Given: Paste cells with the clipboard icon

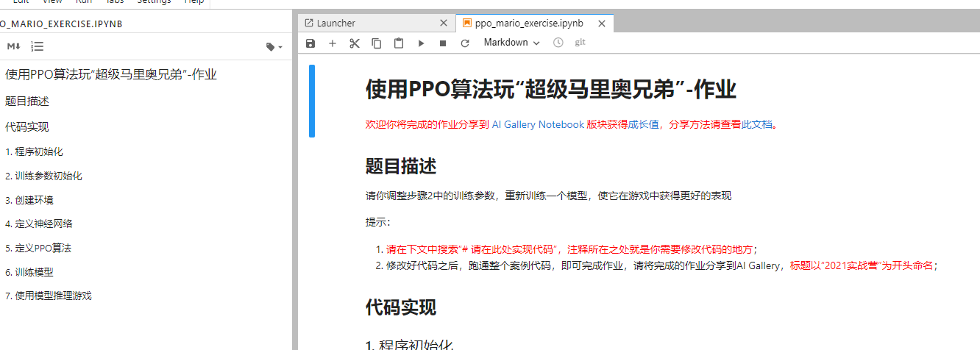Looking at the screenshot, I should tap(399, 43).
